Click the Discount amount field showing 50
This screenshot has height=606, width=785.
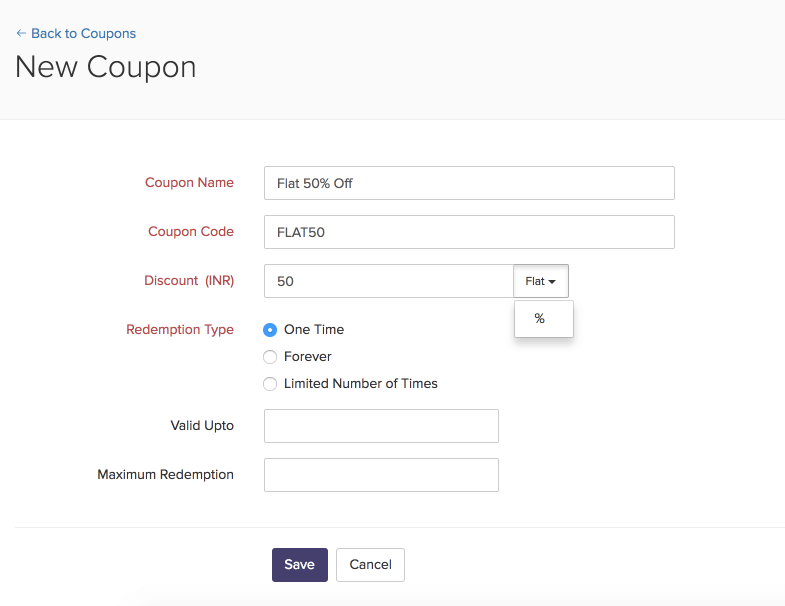pyautogui.click(x=389, y=281)
